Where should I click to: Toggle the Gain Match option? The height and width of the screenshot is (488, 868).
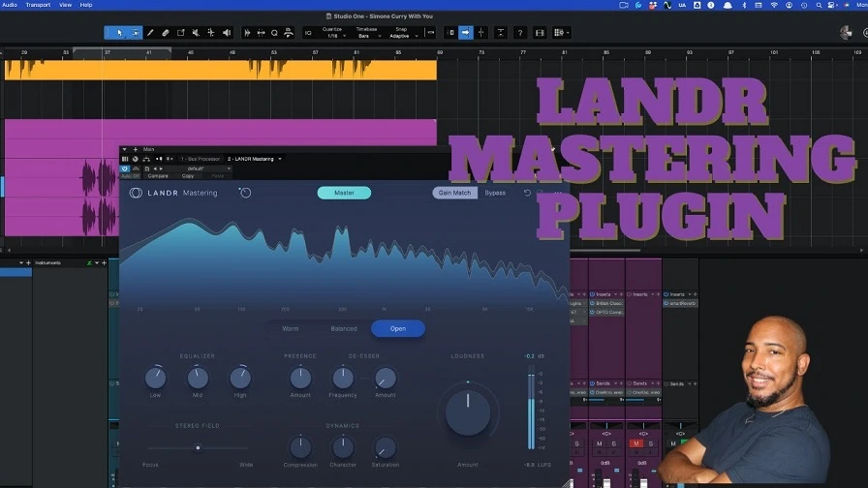454,193
